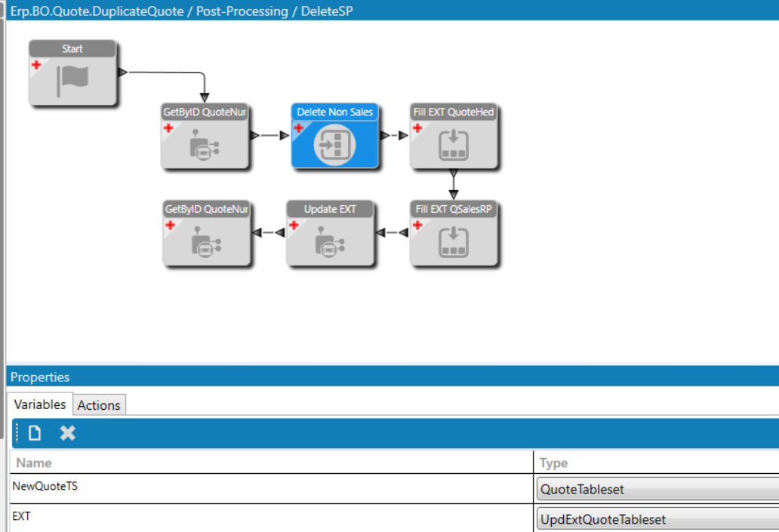
Task: Click the EXT variable name cell
Action: pyautogui.click(x=271, y=518)
